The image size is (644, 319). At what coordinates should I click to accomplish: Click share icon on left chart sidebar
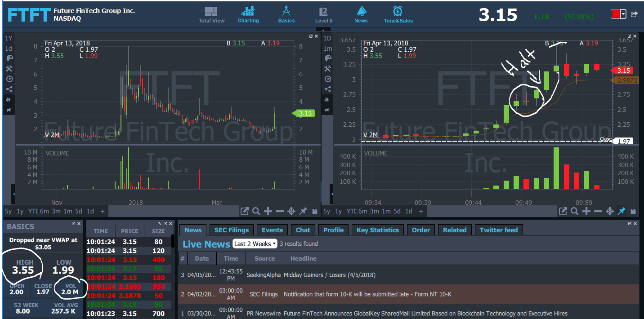pyautogui.click(x=9, y=89)
